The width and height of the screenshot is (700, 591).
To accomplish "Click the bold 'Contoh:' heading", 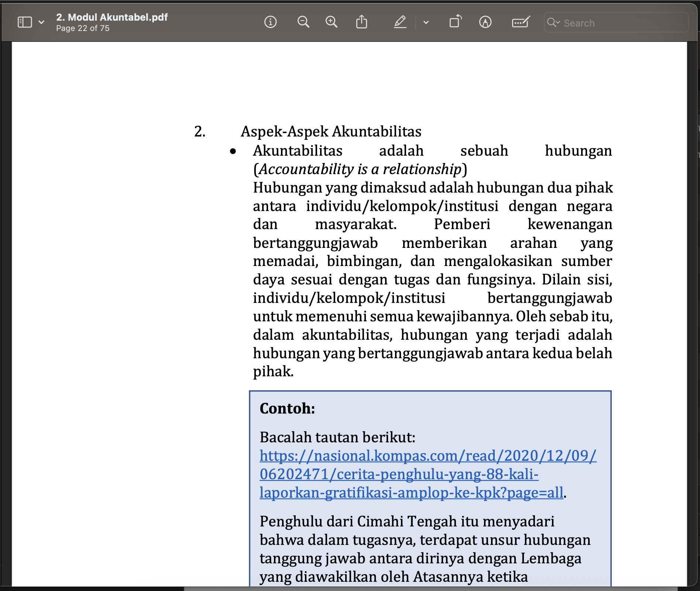I will [287, 409].
